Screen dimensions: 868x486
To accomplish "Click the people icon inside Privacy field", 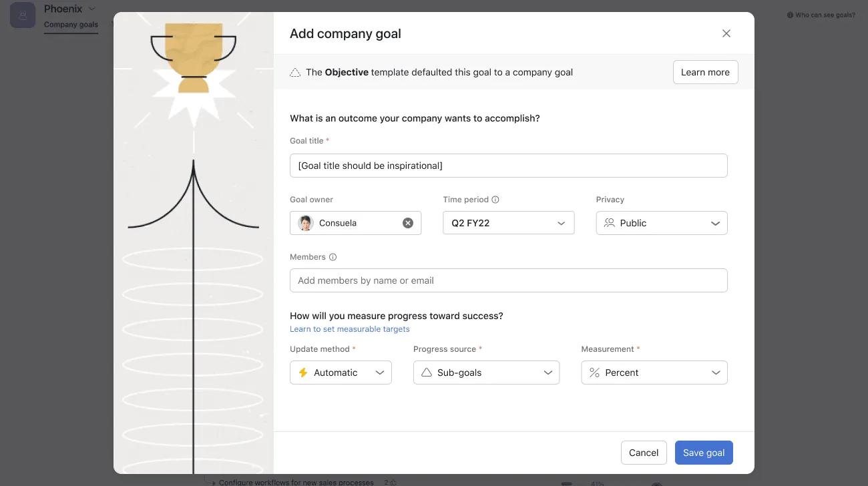I will [609, 223].
